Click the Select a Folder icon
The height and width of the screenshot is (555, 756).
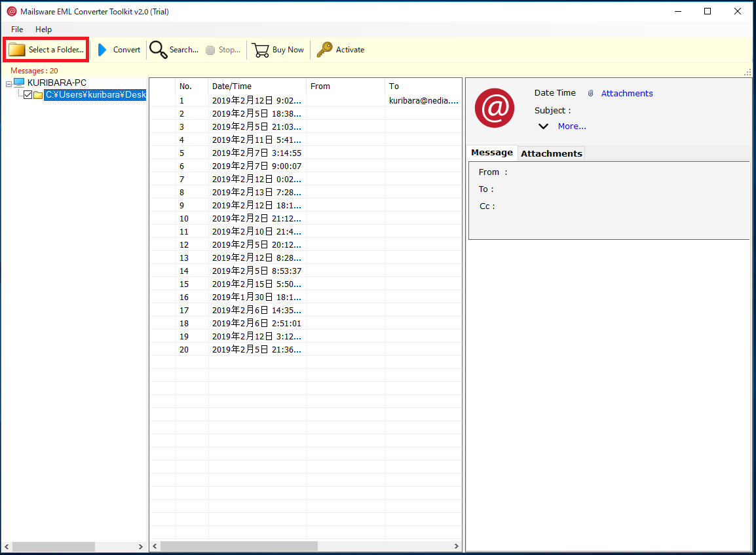click(x=17, y=50)
